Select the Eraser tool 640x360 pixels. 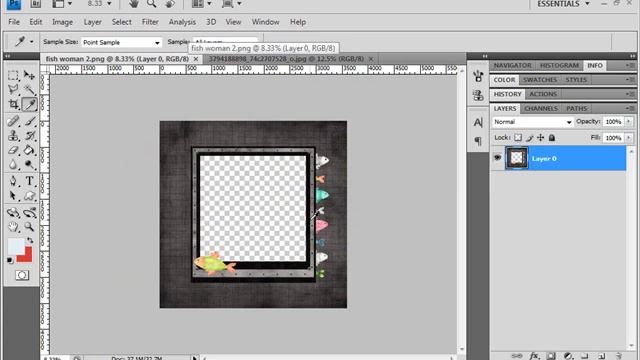pos(13,150)
